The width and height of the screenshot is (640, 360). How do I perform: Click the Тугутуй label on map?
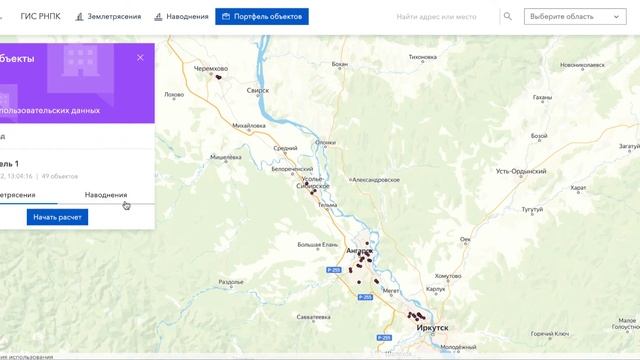click(532, 209)
